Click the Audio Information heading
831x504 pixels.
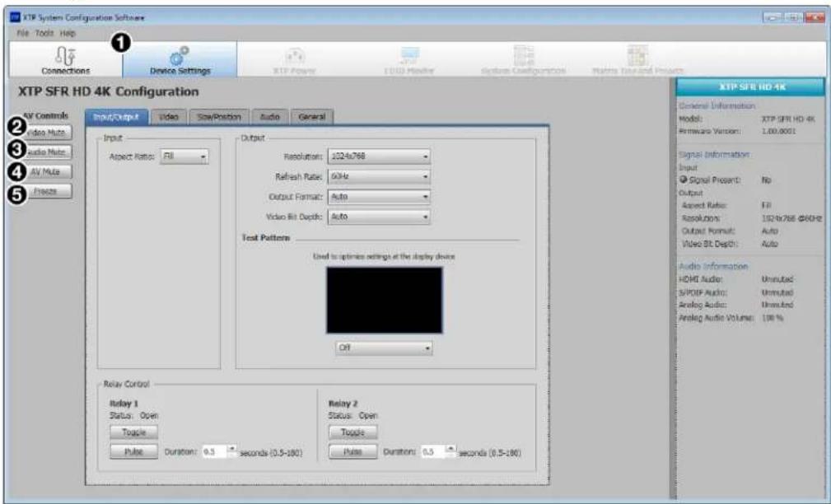coord(713,267)
